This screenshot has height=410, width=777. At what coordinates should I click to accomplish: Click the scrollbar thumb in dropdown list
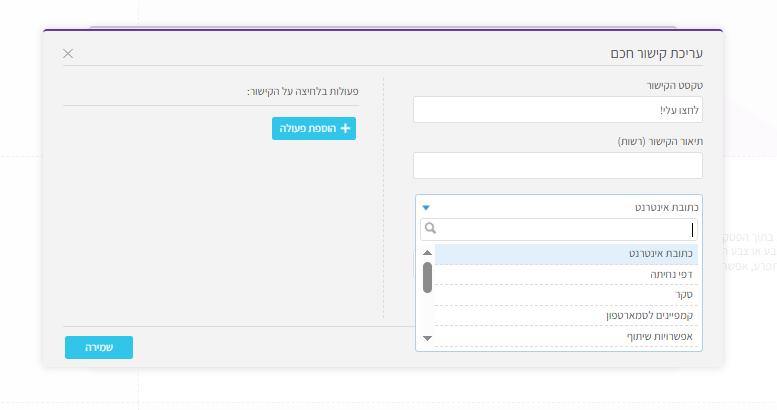(428, 277)
